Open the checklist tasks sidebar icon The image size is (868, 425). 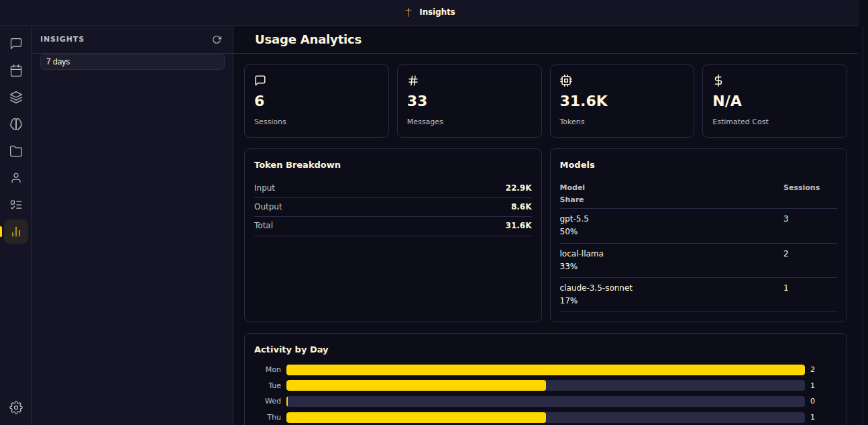click(x=16, y=205)
